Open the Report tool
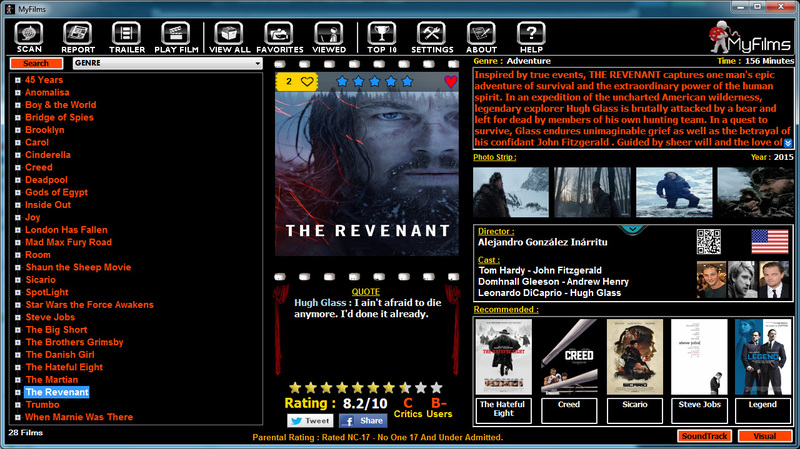This screenshot has height=449, width=800. (x=78, y=37)
